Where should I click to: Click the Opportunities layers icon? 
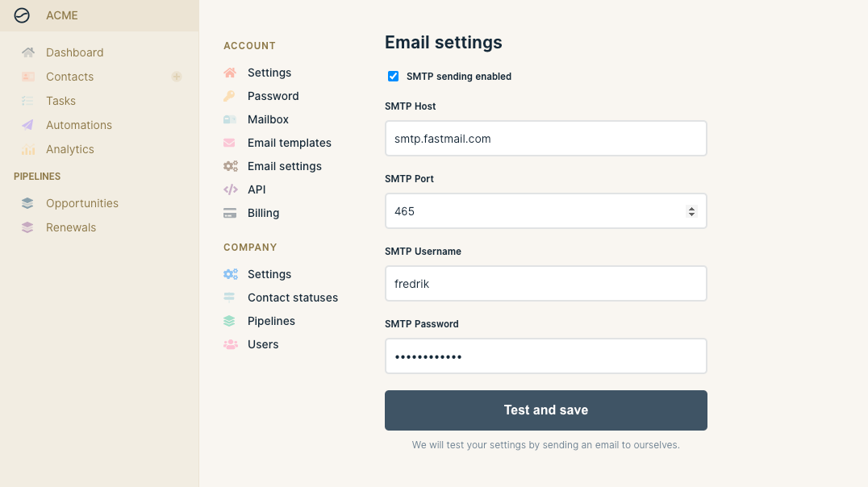coord(27,203)
